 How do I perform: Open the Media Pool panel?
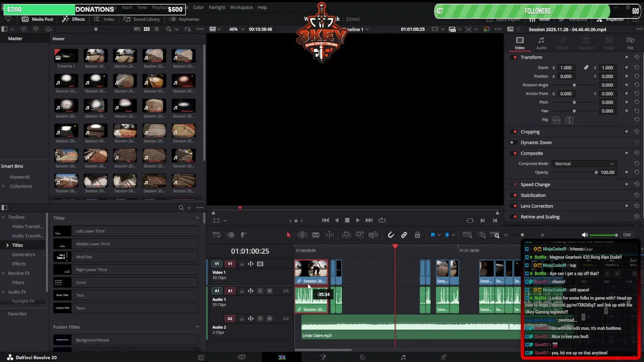pyautogui.click(x=38, y=19)
